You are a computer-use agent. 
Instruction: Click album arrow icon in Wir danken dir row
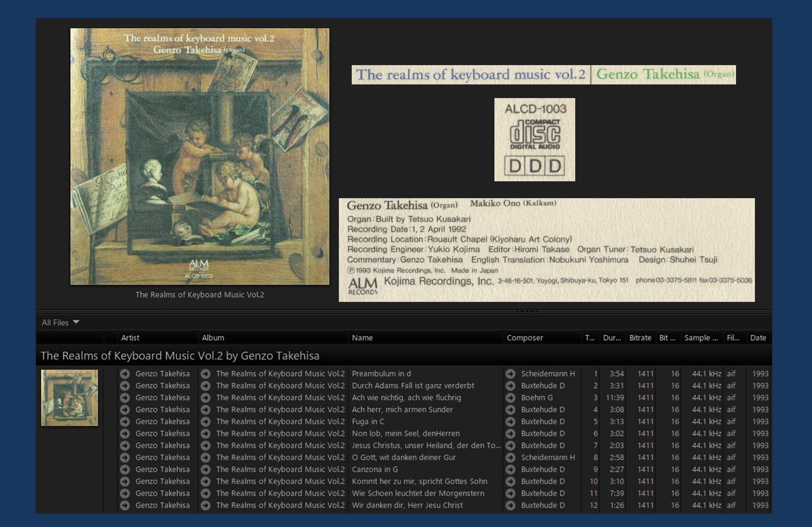click(x=205, y=505)
